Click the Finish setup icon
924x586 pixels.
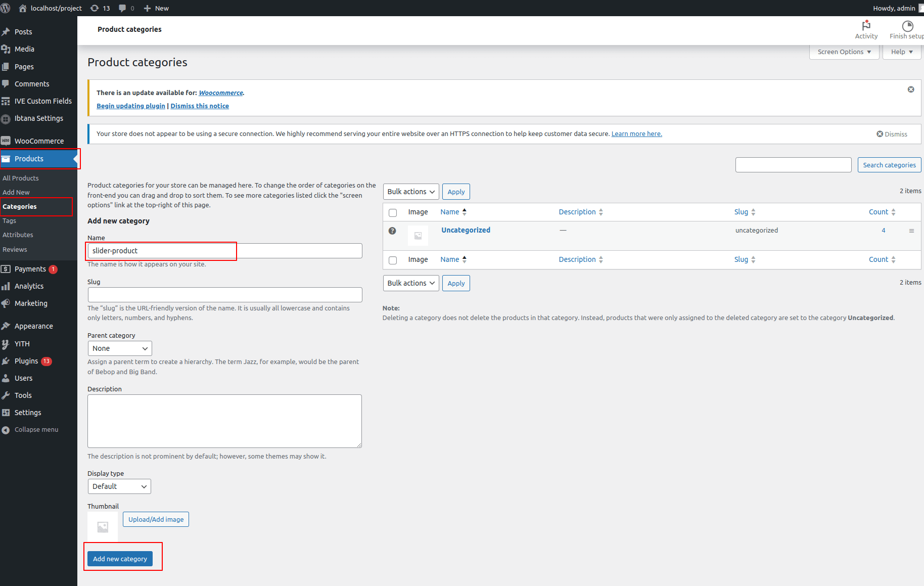click(x=907, y=26)
